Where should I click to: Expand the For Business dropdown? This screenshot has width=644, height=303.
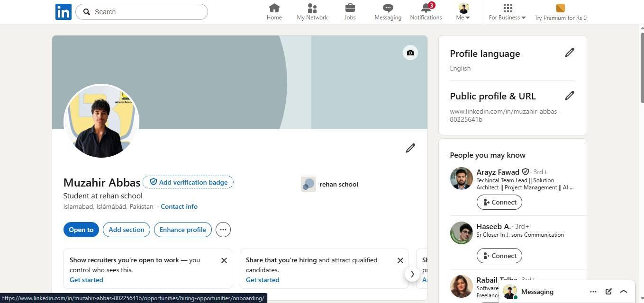click(x=507, y=12)
